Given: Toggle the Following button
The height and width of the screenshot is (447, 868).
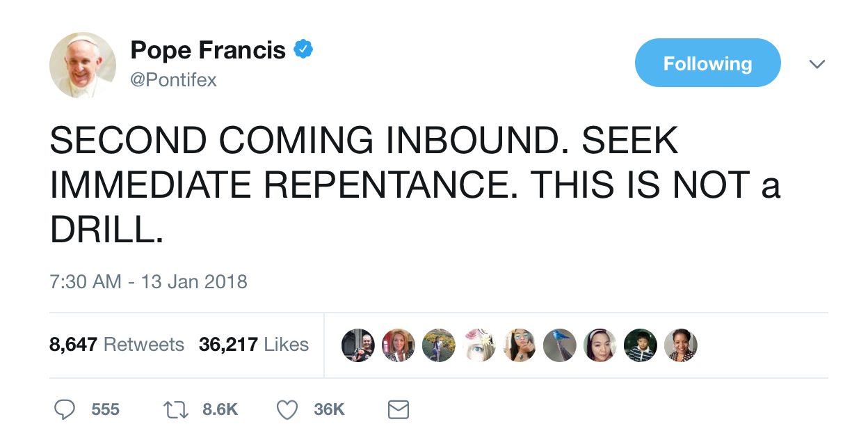Looking at the screenshot, I should click(707, 63).
